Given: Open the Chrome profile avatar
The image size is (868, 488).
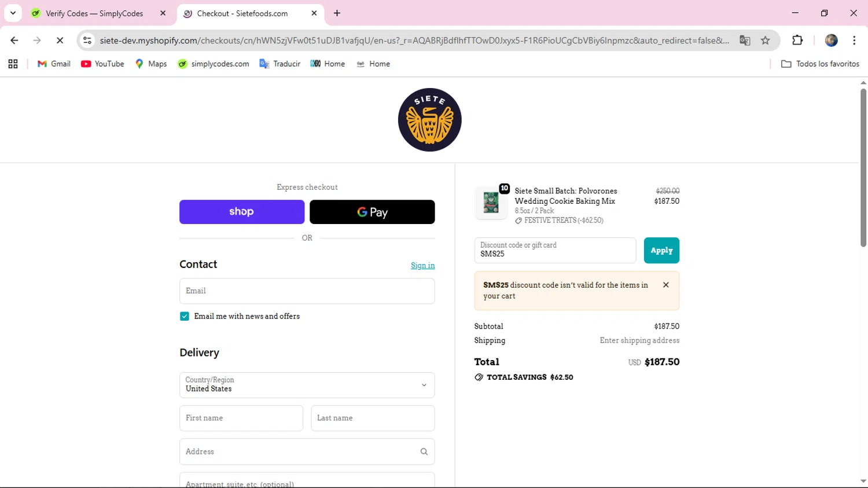Looking at the screenshot, I should pyautogui.click(x=832, y=41).
